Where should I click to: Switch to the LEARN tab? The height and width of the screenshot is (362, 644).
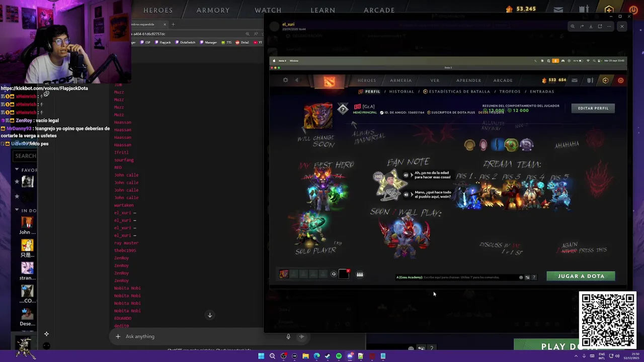coord(323,10)
